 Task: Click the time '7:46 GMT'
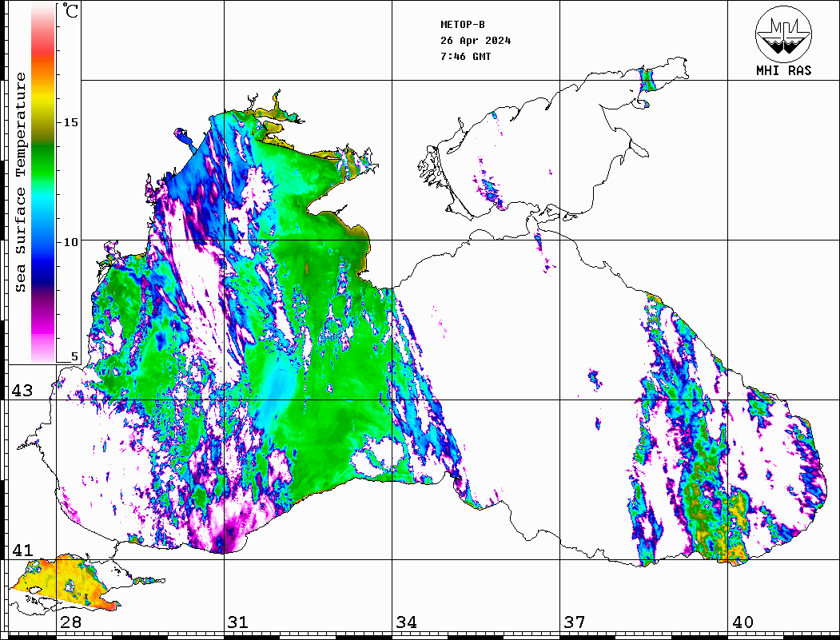465,57
